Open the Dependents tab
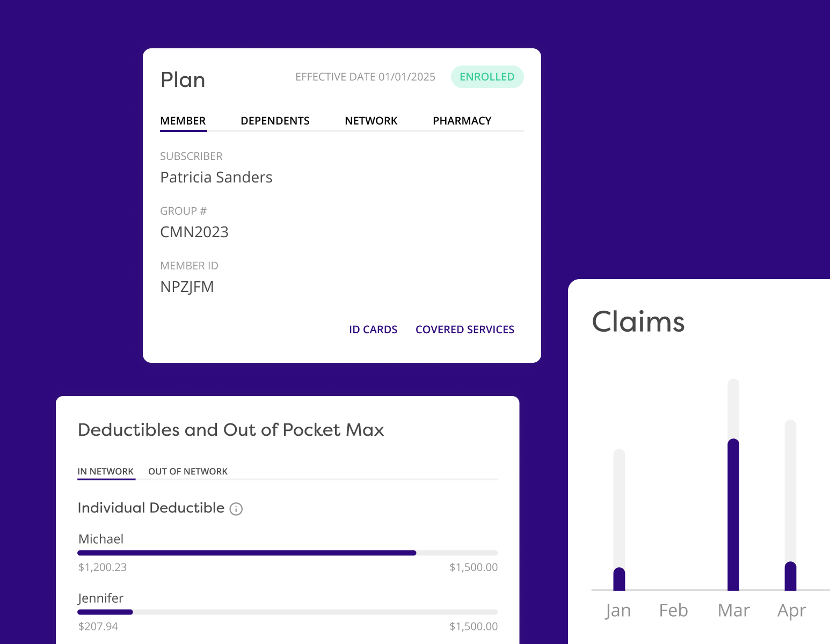Screen dimensions: 830x644 point(275,121)
